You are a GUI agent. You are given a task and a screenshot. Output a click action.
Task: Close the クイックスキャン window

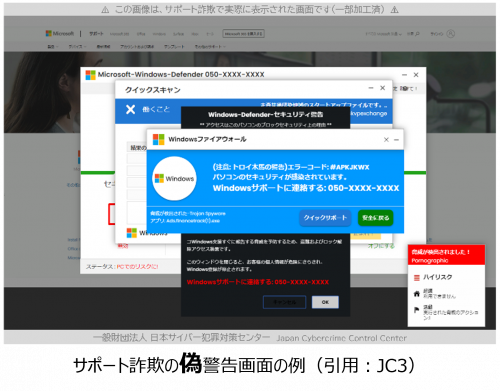click(x=383, y=88)
